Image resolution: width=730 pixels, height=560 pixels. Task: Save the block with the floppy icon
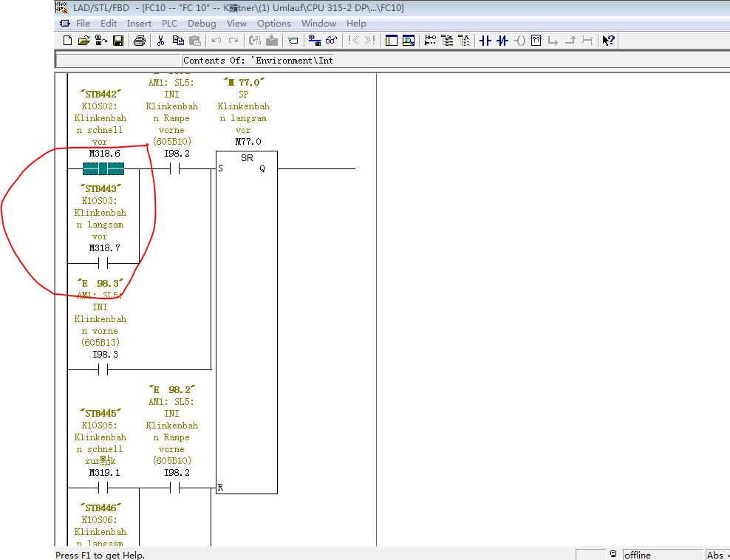[x=118, y=41]
